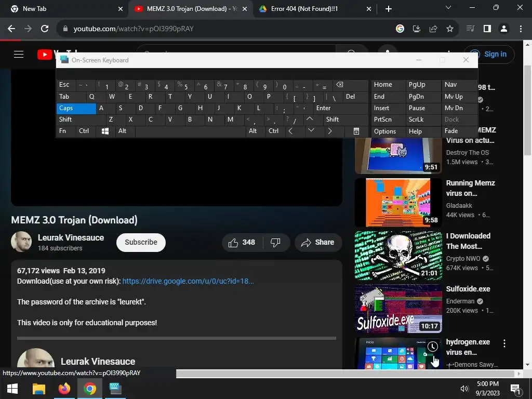This screenshot has height=399, width=532.
Task: Open the tab search dropdown chevron
Action: point(448,8)
